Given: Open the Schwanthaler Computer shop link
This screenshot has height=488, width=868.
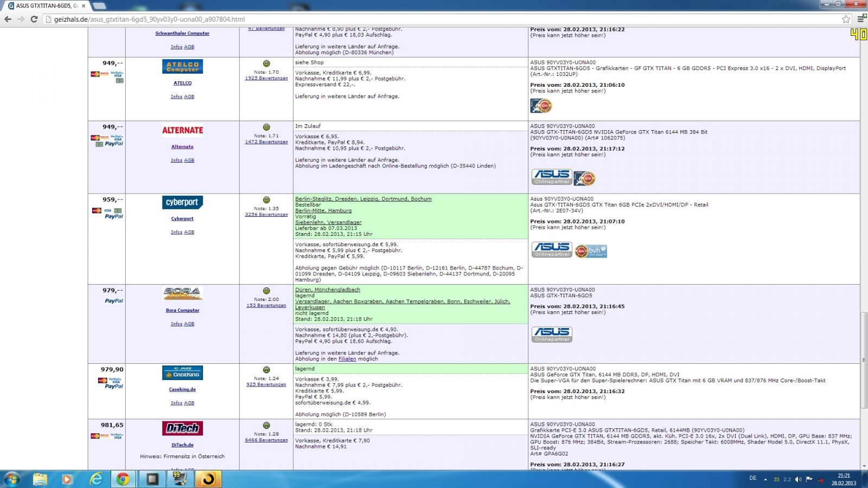Looking at the screenshot, I should click(x=182, y=34).
